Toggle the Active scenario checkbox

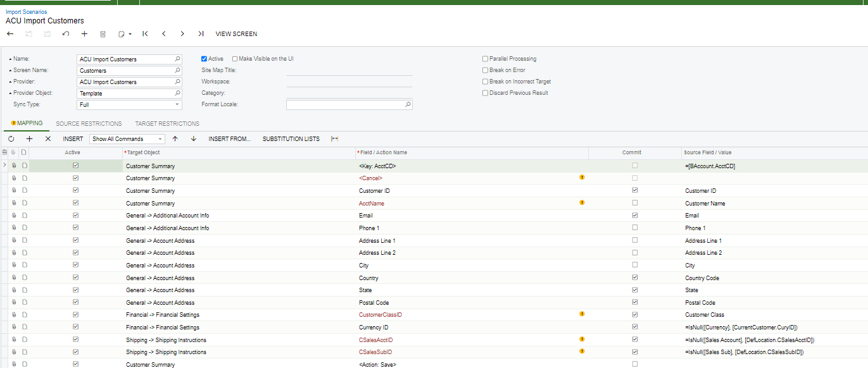pos(204,59)
